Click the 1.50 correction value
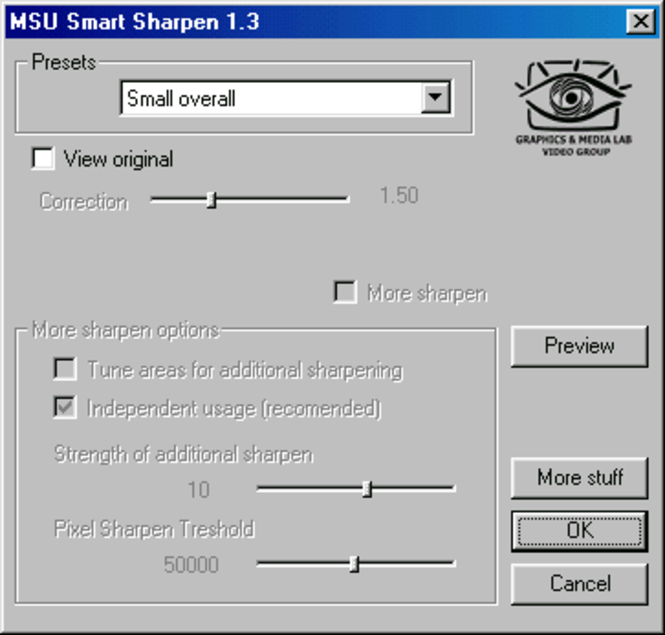The width and height of the screenshot is (665, 635). coord(399,196)
